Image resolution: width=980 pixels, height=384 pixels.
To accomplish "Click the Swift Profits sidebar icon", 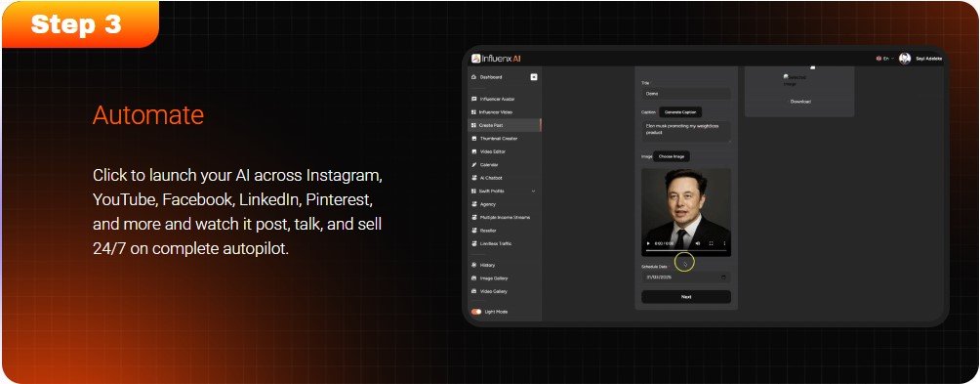I will point(473,191).
